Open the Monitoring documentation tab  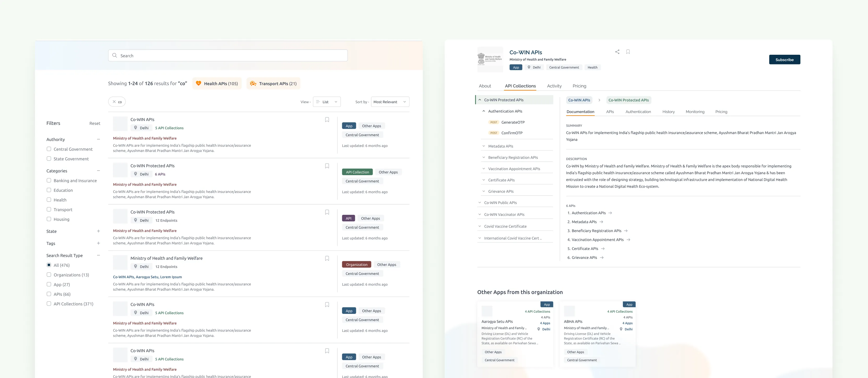[x=695, y=112]
